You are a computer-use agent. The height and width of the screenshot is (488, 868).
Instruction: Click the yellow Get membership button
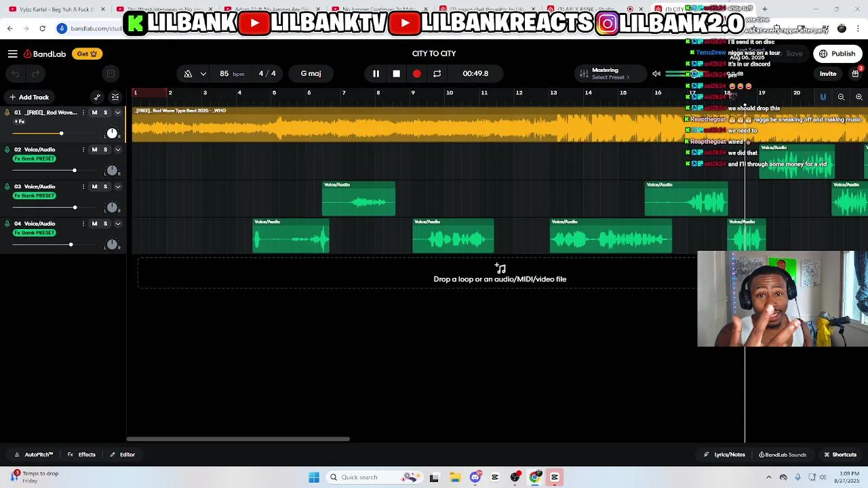coord(87,54)
